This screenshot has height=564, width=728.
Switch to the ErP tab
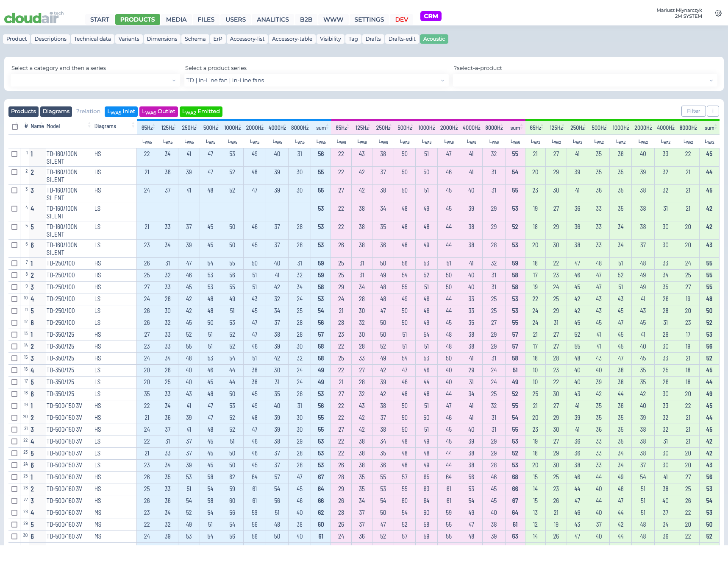pyautogui.click(x=218, y=39)
